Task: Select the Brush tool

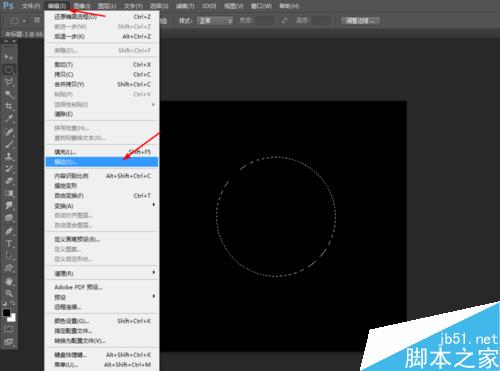Action: tap(9, 144)
